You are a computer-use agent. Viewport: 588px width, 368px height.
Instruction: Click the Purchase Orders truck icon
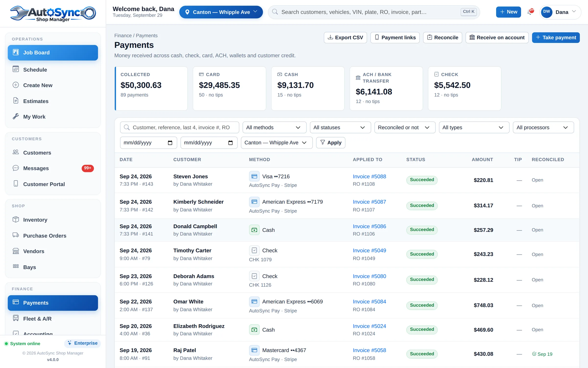(x=16, y=235)
